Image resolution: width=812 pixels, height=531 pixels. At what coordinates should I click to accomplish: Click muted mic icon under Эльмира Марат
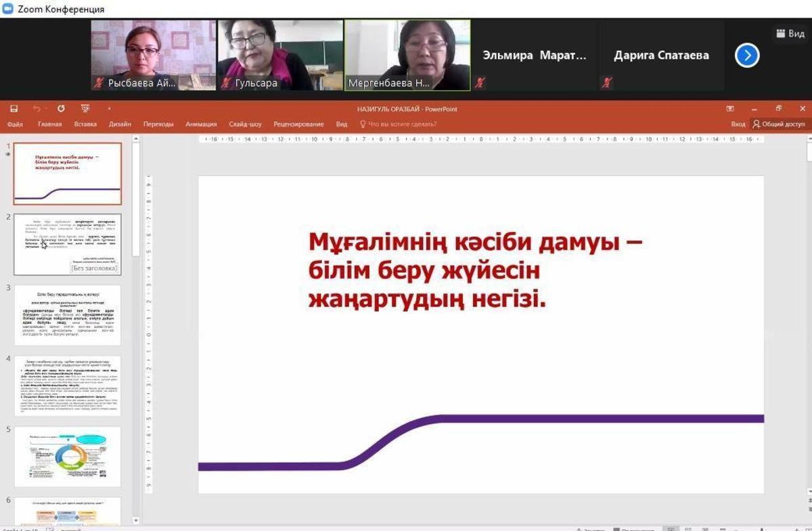(480, 83)
